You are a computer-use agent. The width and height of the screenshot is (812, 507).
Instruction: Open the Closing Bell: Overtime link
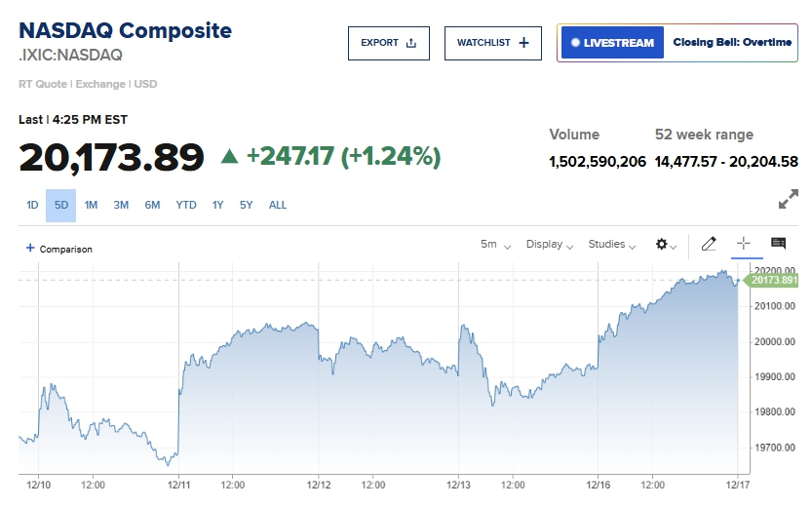732,43
